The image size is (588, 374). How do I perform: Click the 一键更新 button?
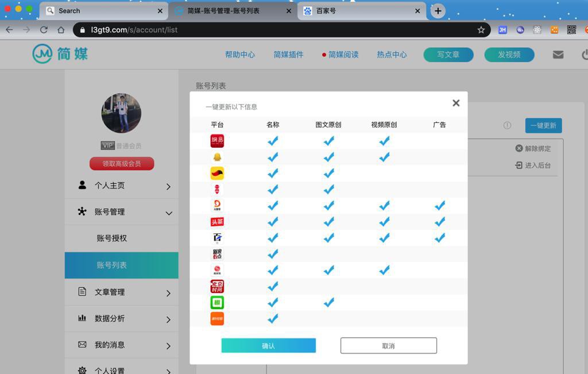pos(543,125)
